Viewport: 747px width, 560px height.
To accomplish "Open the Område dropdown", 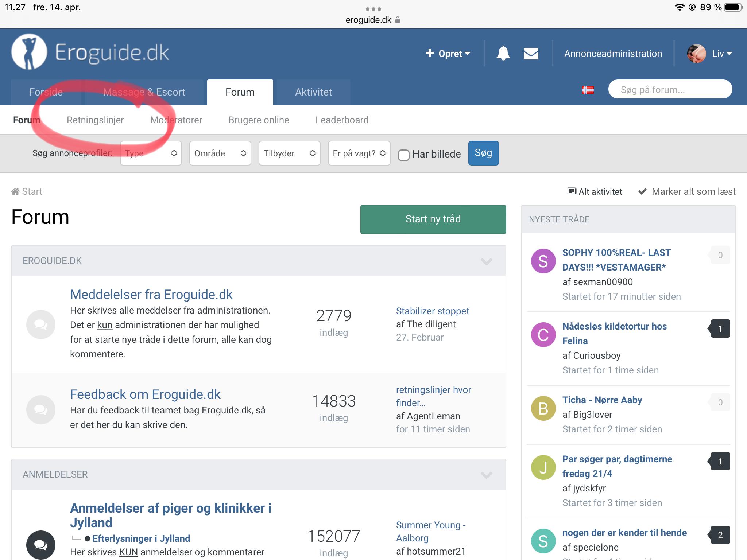I will pyautogui.click(x=220, y=153).
